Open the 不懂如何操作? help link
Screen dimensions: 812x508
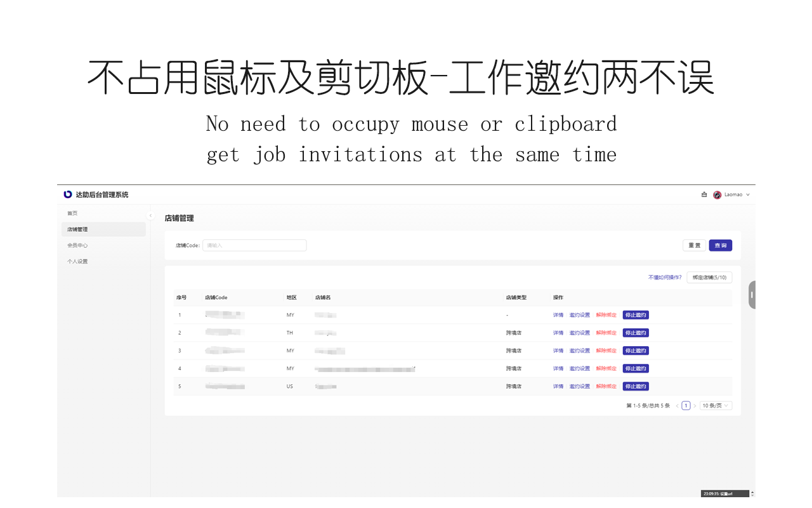tap(664, 277)
